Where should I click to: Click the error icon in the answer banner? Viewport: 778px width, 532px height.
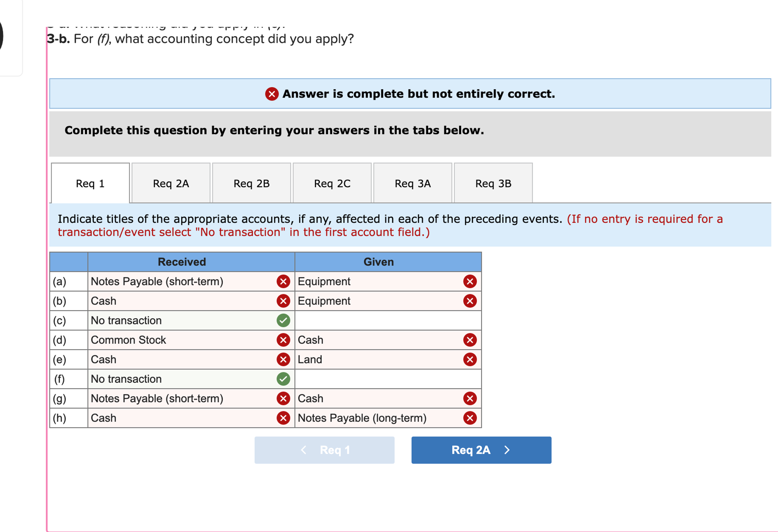(x=271, y=94)
